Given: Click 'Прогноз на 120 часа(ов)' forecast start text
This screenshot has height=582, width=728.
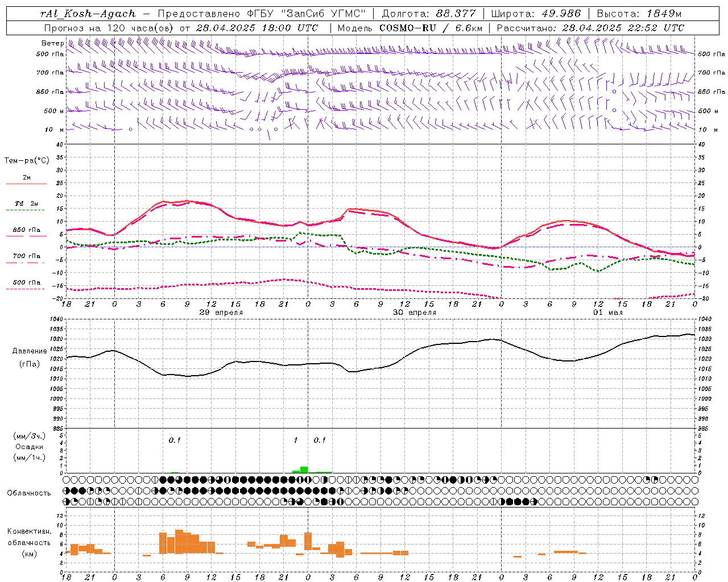Looking at the screenshot, I should click(109, 28).
